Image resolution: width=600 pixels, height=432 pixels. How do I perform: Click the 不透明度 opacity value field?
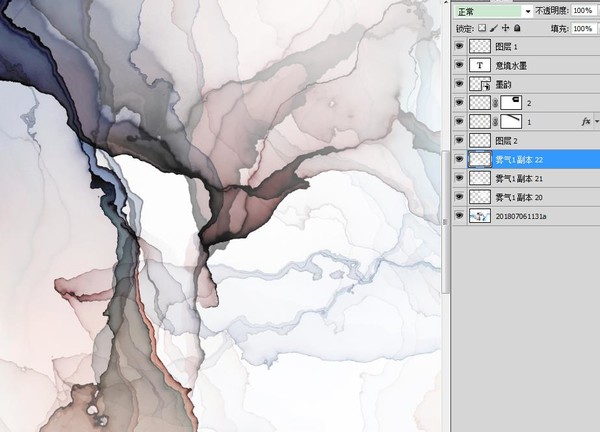584,11
